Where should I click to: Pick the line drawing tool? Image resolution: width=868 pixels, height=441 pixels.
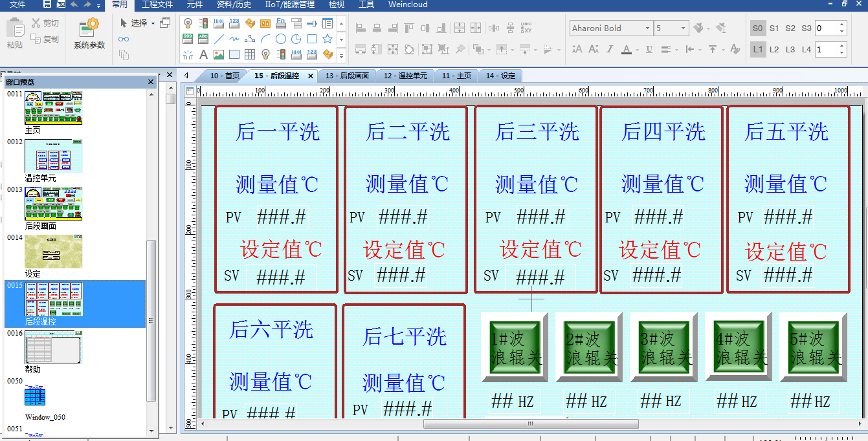click(219, 39)
